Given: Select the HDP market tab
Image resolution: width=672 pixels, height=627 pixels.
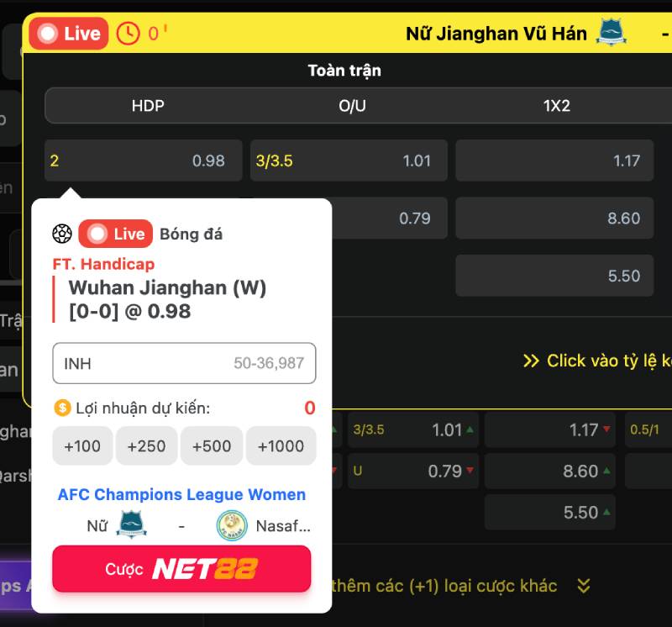Looking at the screenshot, I should 148,106.
